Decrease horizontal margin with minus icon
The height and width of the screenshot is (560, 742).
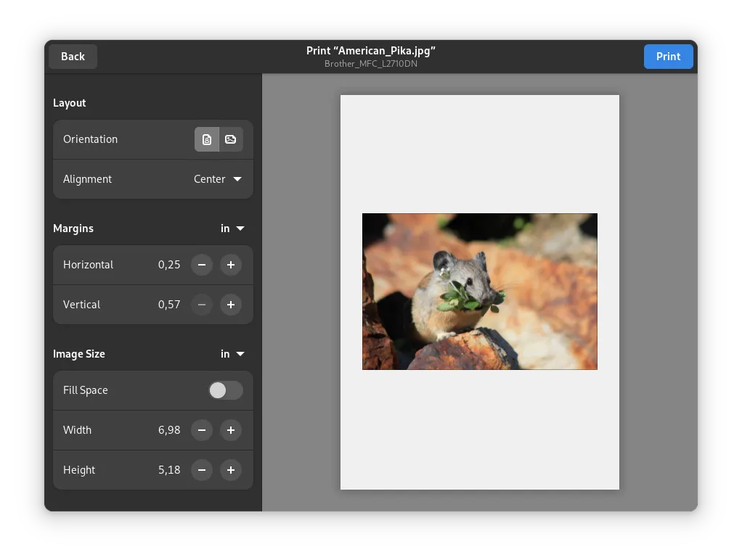point(202,265)
